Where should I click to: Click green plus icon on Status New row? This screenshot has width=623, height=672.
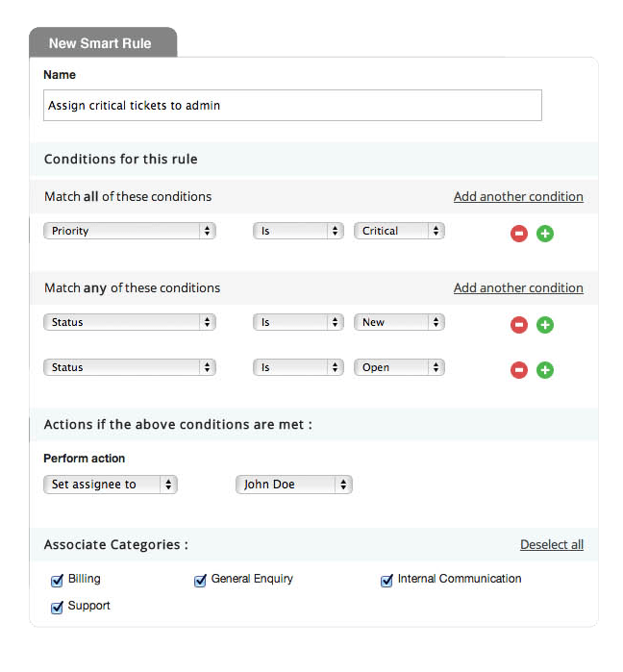[544, 325]
